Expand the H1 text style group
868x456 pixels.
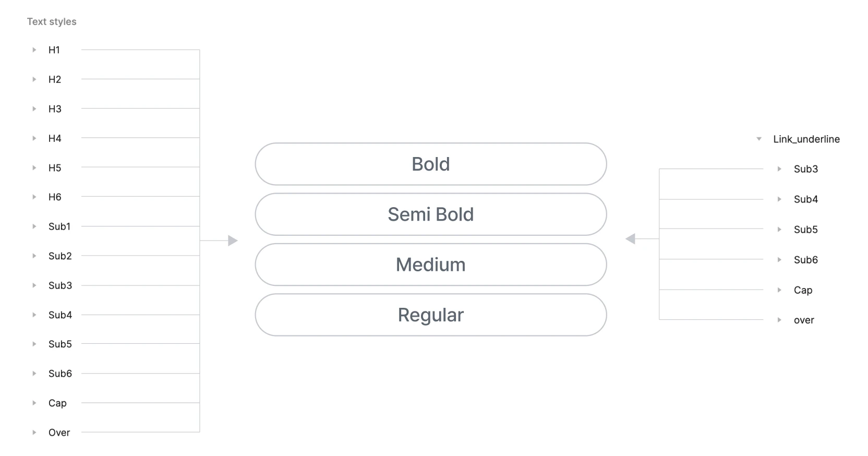34,50
